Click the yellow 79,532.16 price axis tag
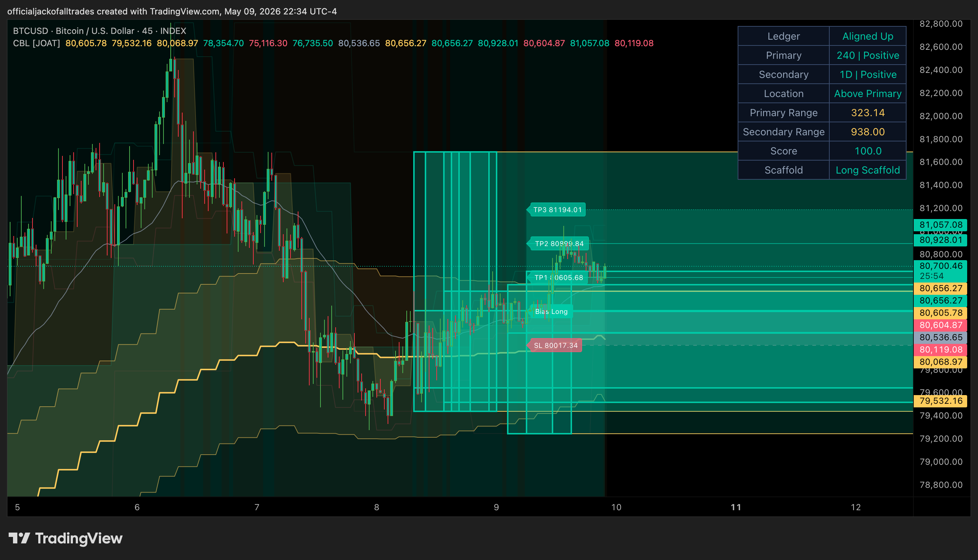The image size is (978, 560). pyautogui.click(x=940, y=401)
